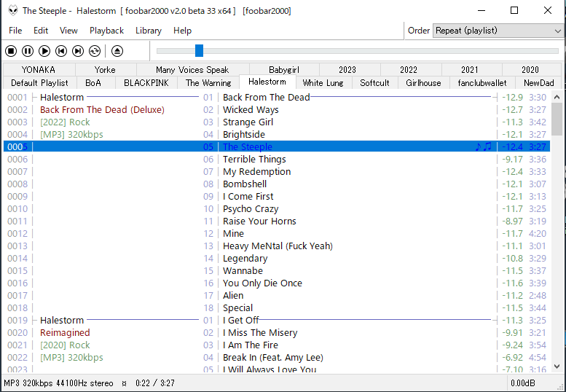Click the music note icons on The Steeple row

tap(484, 146)
